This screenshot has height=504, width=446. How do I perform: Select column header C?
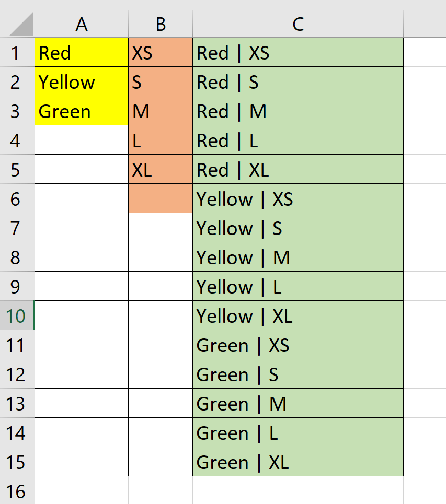pos(298,24)
